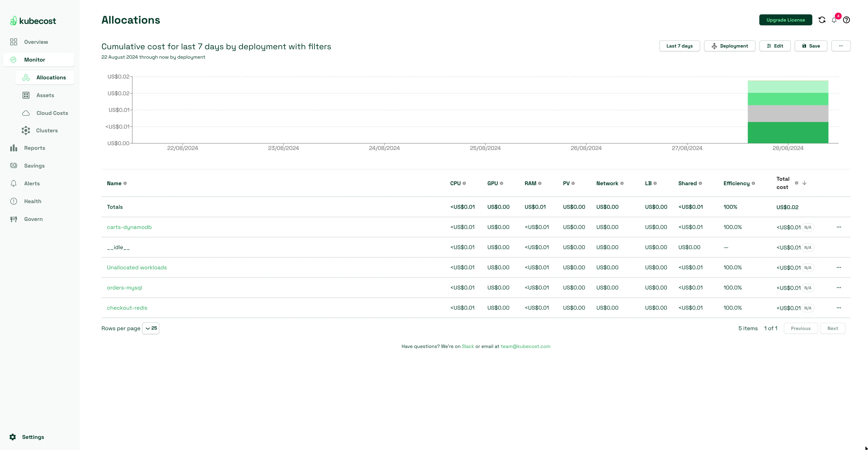Click the Total cost sort arrow
868x450 pixels.
(804, 183)
